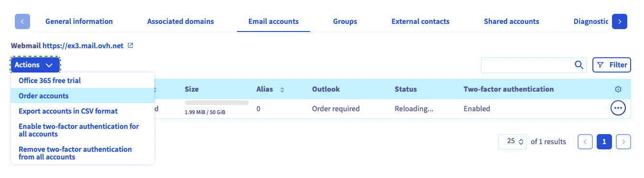Open the 25 results-per-page dropdown
Viewport: 644px width, 178px height.
(513, 141)
